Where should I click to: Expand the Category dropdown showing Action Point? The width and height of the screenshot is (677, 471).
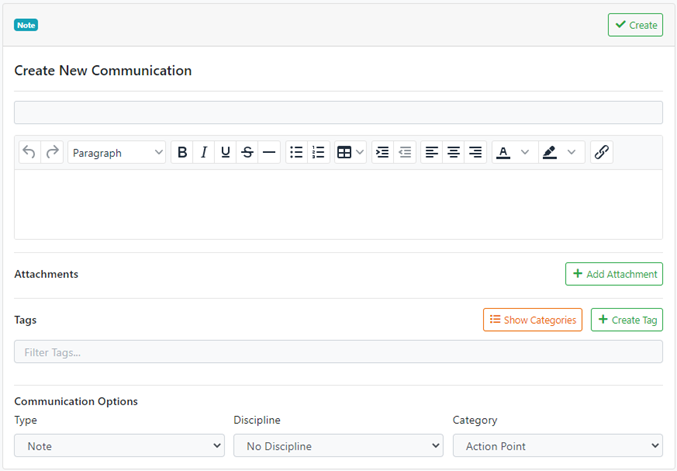coord(557,446)
